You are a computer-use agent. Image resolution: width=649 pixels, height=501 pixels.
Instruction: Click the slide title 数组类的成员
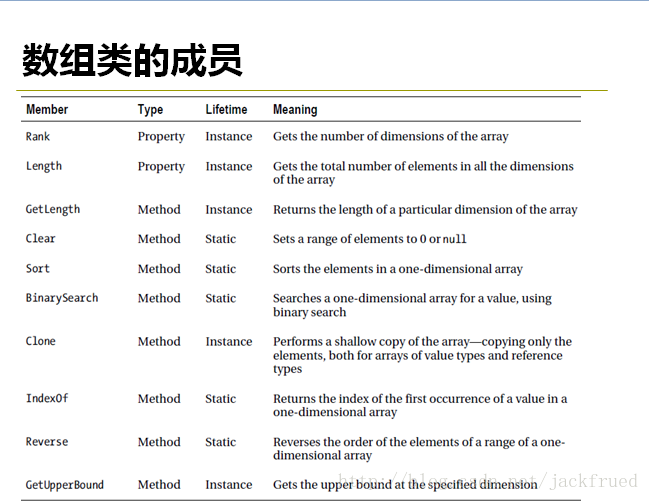coord(132,60)
